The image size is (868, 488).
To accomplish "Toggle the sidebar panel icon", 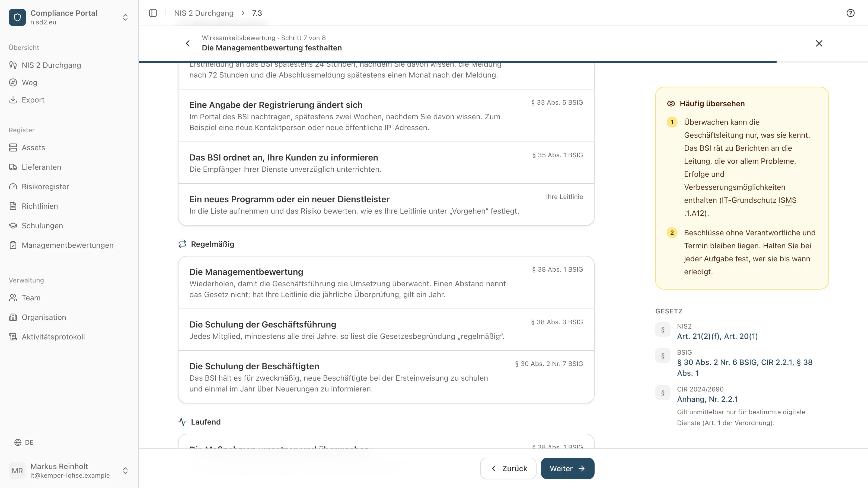I will (x=153, y=13).
